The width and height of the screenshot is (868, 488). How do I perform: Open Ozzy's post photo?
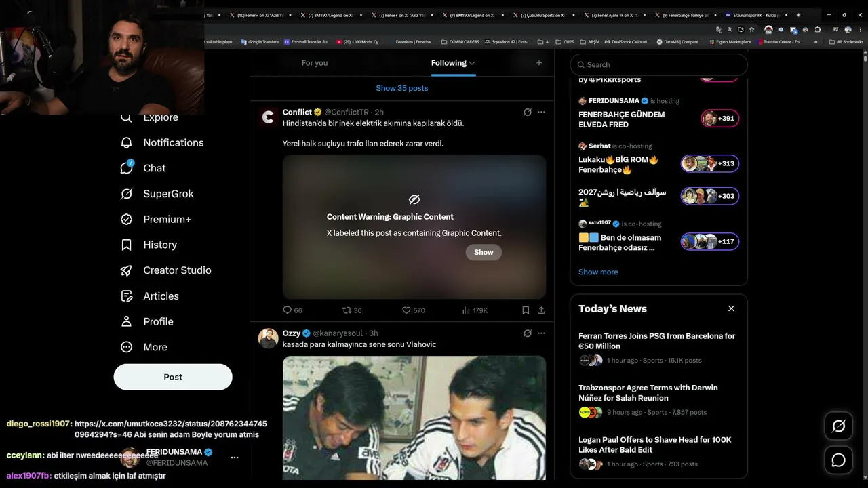[414, 418]
